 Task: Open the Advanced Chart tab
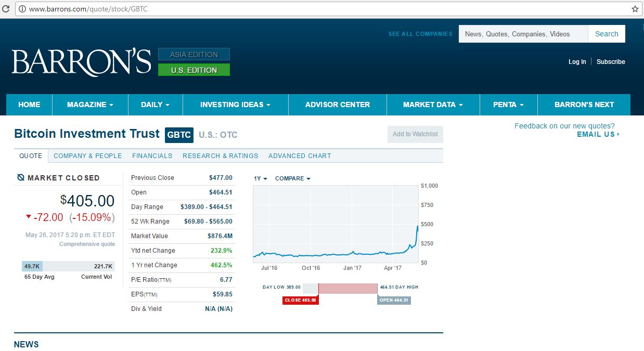(x=300, y=155)
